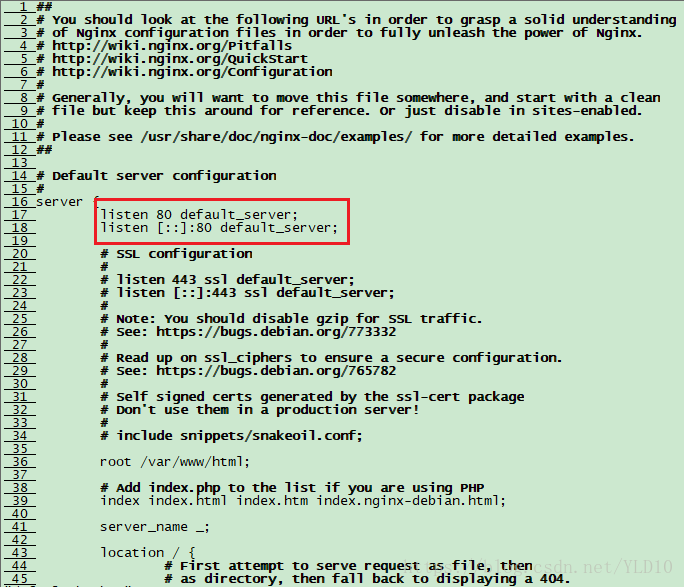This screenshot has height=587, width=684.
Task: Click the 'server_name _;' directive
Action: coord(155,527)
